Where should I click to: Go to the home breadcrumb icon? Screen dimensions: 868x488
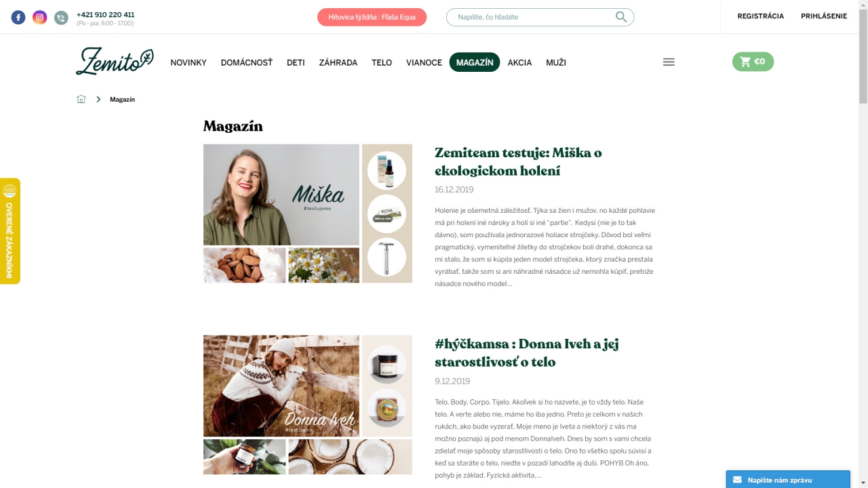[81, 100]
